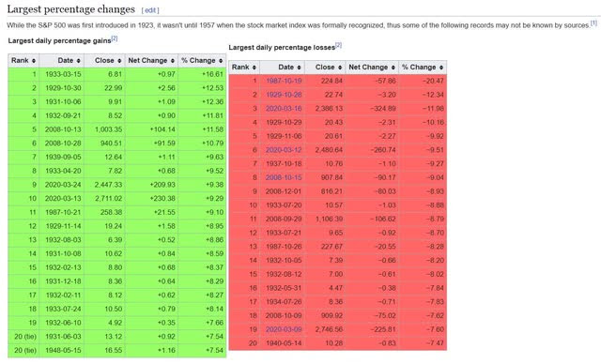601x364 pixels.
Task: Sort gains table by % Change arrows
Action: click(x=221, y=61)
